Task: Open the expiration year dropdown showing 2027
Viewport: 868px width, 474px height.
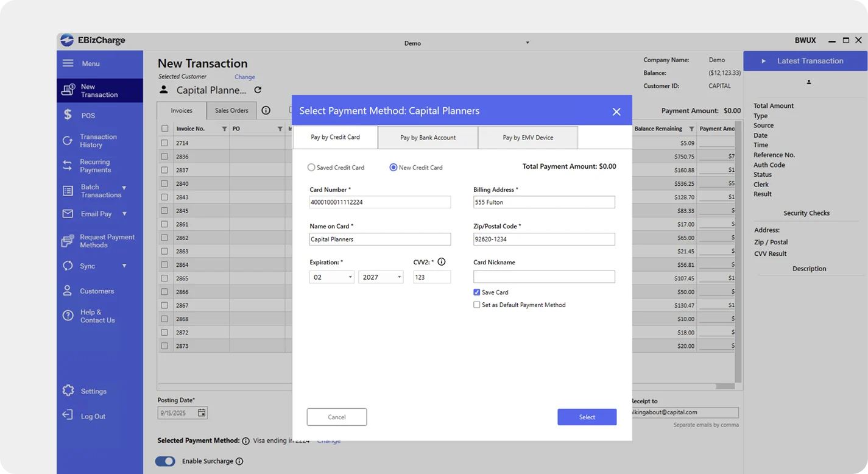Action: click(381, 277)
